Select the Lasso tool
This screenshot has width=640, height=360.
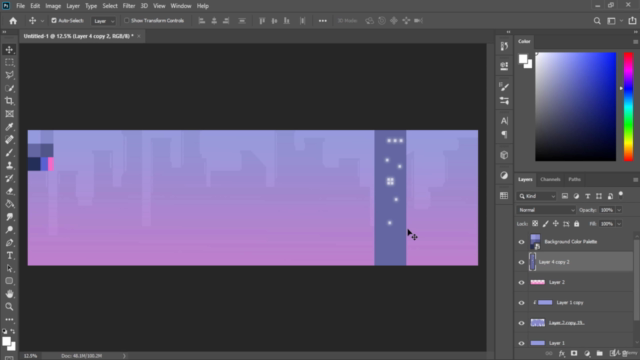[9, 75]
